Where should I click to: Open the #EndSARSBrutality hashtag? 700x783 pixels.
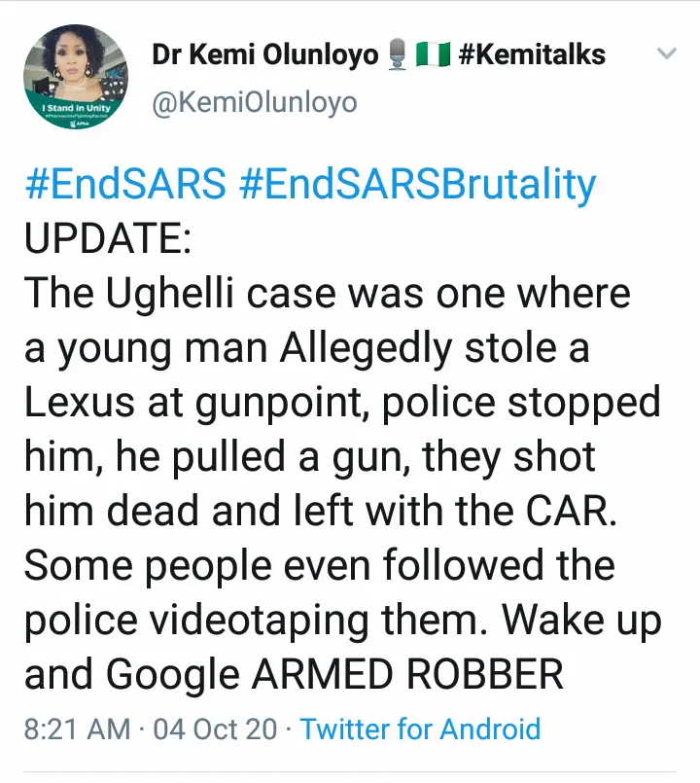[x=416, y=185]
